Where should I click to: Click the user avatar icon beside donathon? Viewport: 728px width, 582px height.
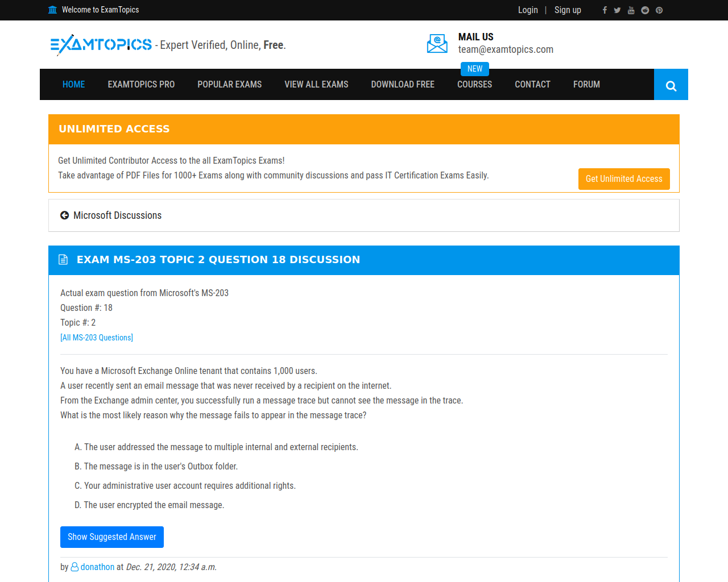[x=75, y=567]
